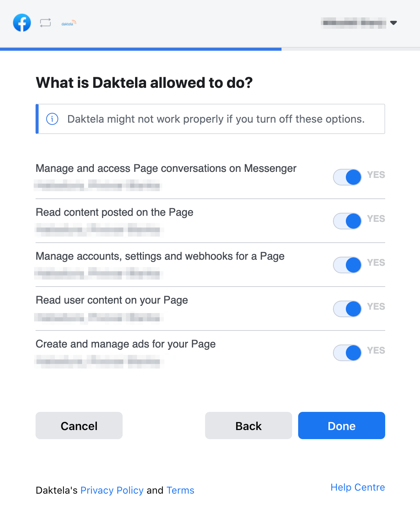Click the exchange arrows icon in header
This screenshot has width=420, height=505.
coord(45,23)
